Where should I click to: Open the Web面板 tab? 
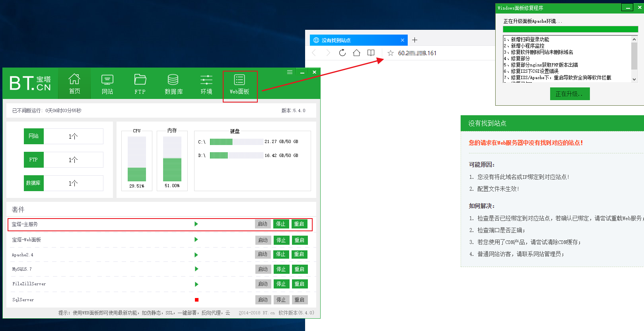[239, 84]
